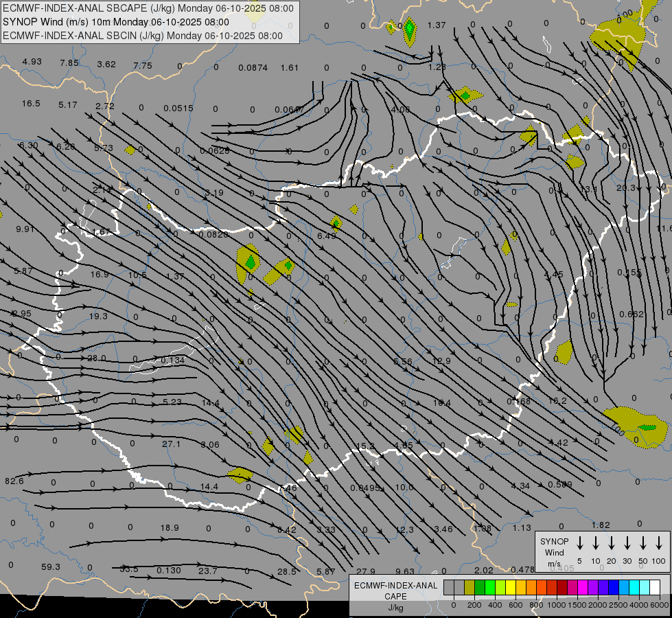Click the 12.3 value on the map
The image size is (672, 618).
tap(404, 529)
